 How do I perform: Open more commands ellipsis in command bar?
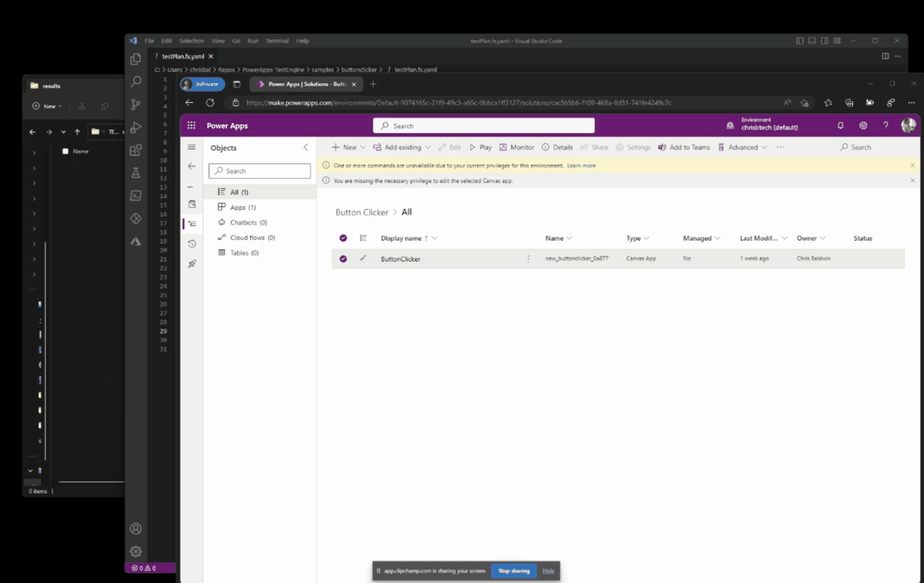coord(781,147)
